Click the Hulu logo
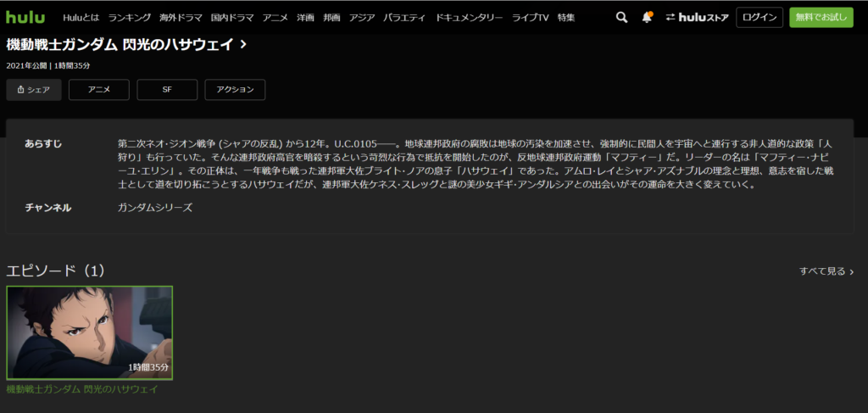 tap(25, 17)
